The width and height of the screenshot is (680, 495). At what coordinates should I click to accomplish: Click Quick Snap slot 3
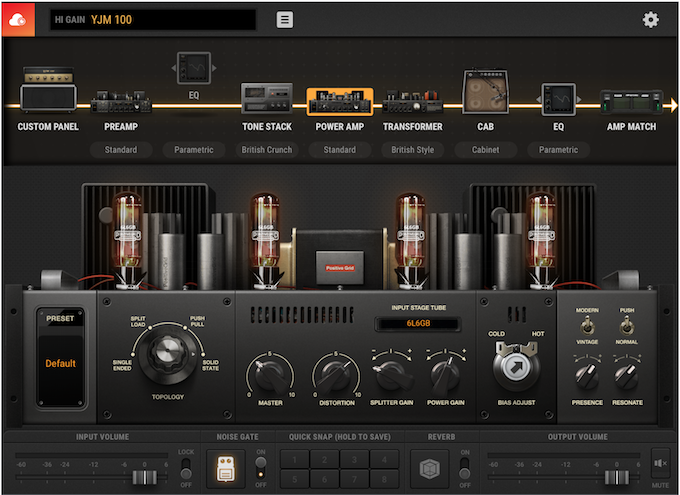tap(354, 459)
